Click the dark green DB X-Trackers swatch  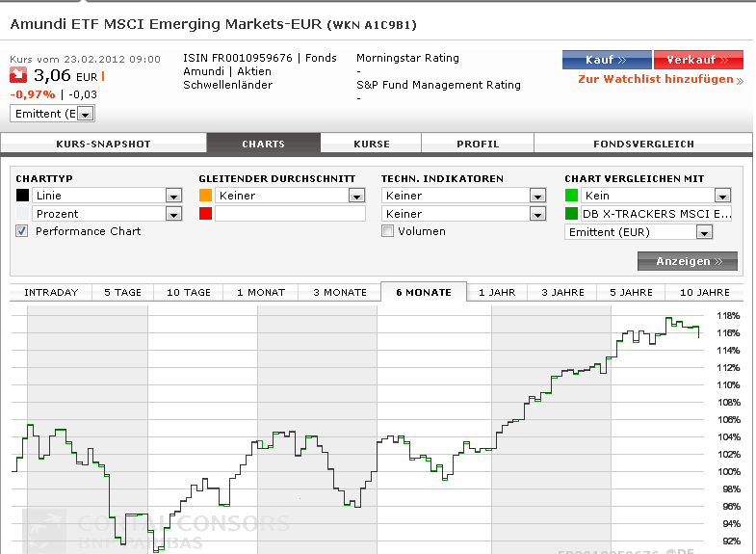pyautogui.click(x=571, y=214)
